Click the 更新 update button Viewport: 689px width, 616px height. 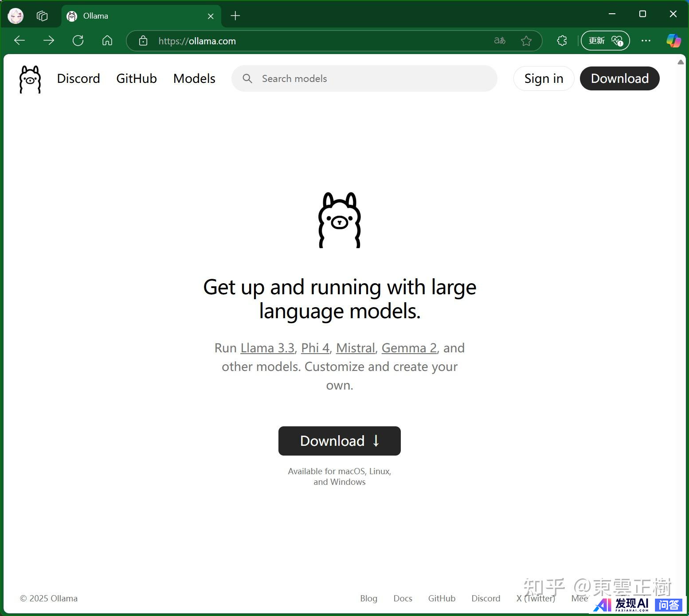[x=605, y=41]
